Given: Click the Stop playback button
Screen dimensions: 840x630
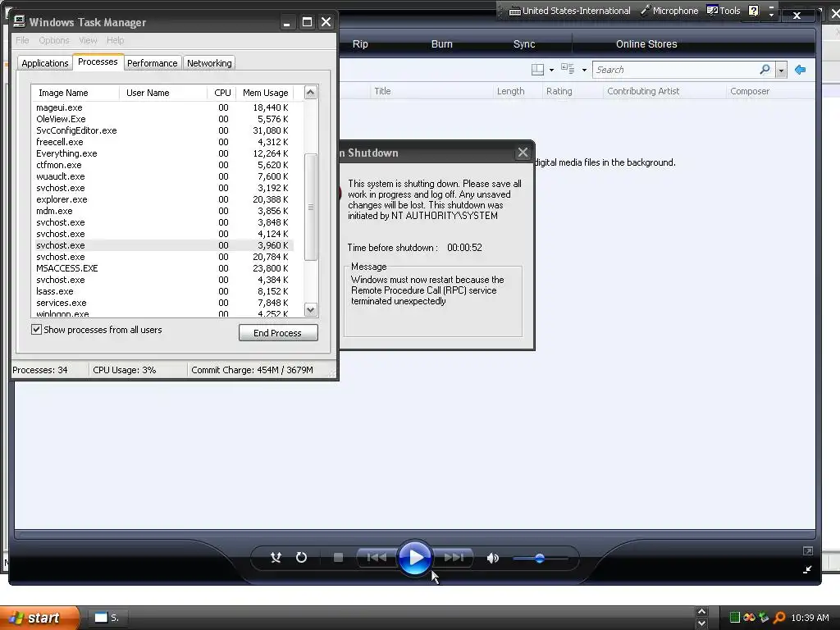Looking at the screenshot, I should 338,558.
